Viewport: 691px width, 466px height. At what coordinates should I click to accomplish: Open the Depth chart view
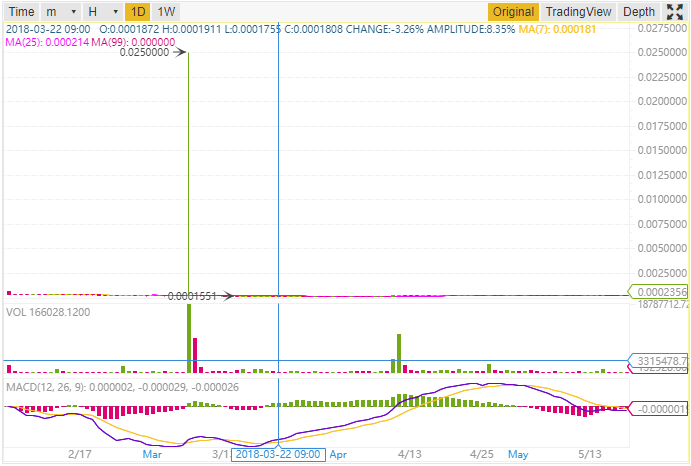(x=639, y=12)
